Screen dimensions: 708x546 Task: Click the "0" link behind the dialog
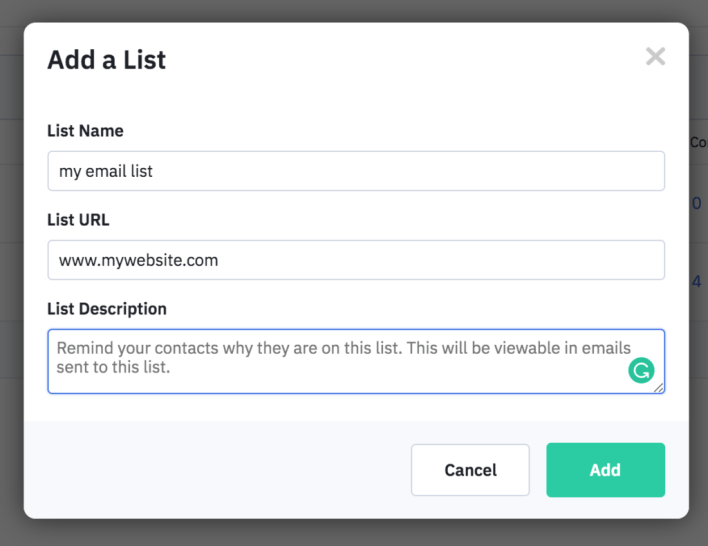click(697, 204)
